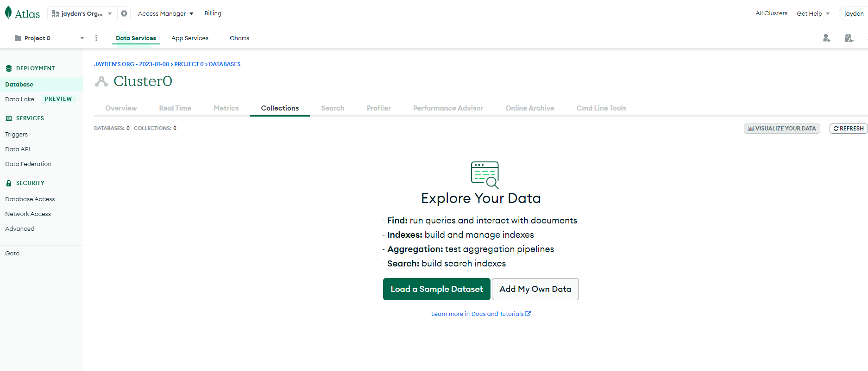Image resolution: width=868 pixels, height=371 pixels.
Task: Click the Visualize Your Data button
Action: [x=782, y=129]
